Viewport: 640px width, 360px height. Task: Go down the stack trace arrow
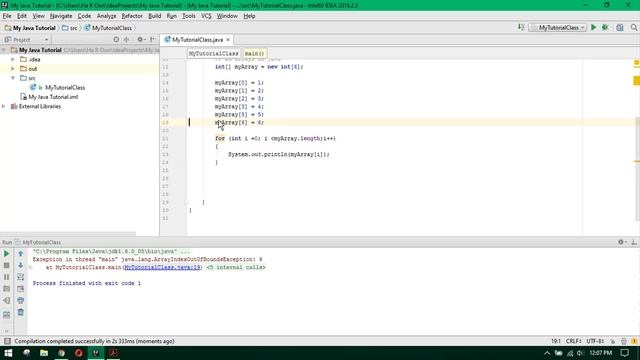20,265
